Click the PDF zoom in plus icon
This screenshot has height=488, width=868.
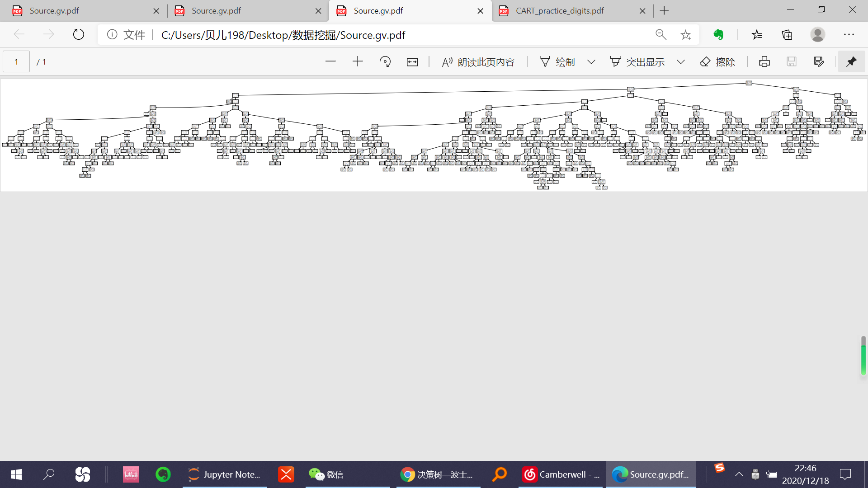(x=358, y=62)
